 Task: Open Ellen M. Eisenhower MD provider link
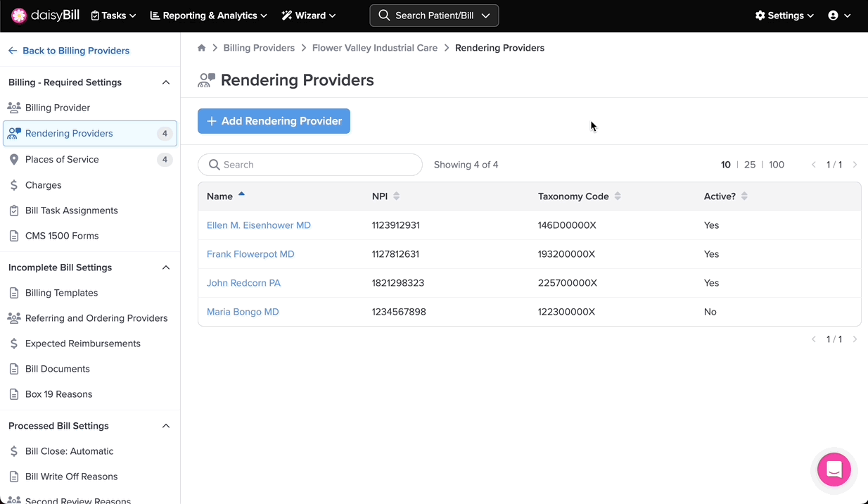pyautogui.click(x=259, y=225)
